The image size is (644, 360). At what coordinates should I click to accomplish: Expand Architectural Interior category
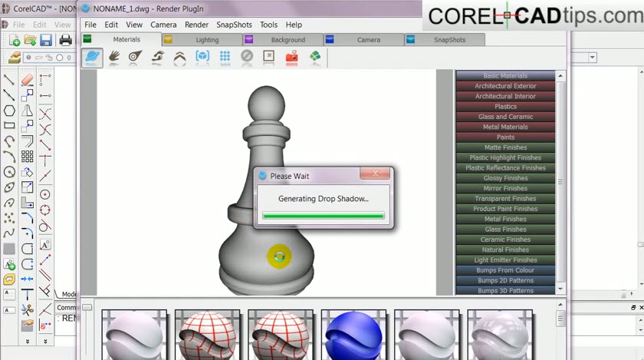click(x=505, y=96)
